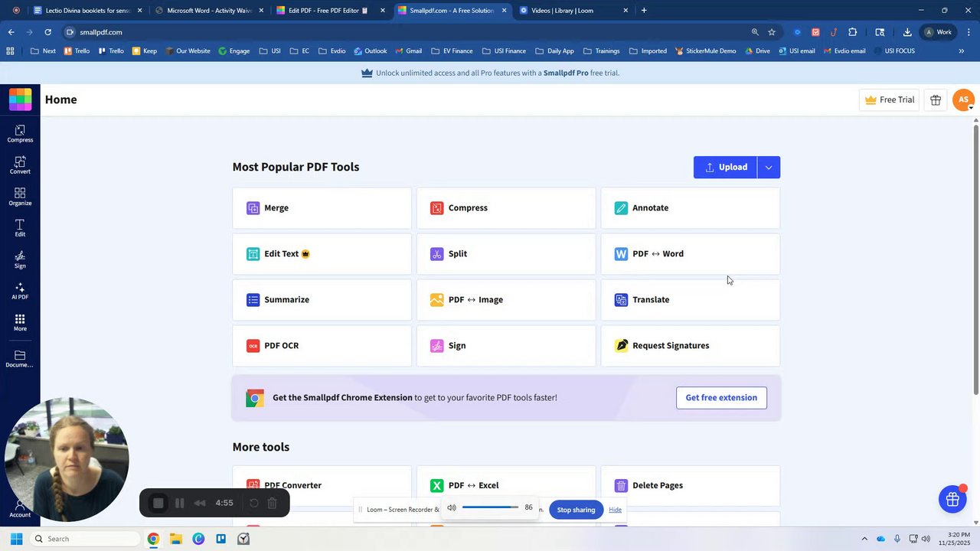Open the Annotate tool card
980x551 pixels.
coord(691,208)
